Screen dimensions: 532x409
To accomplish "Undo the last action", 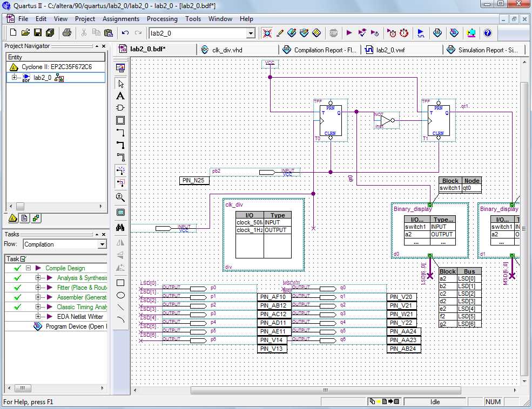I will [125, 33].
